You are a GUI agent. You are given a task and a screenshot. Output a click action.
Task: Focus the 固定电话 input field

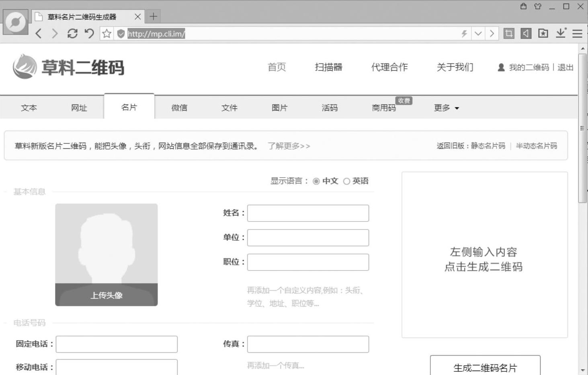pos(117,344)
